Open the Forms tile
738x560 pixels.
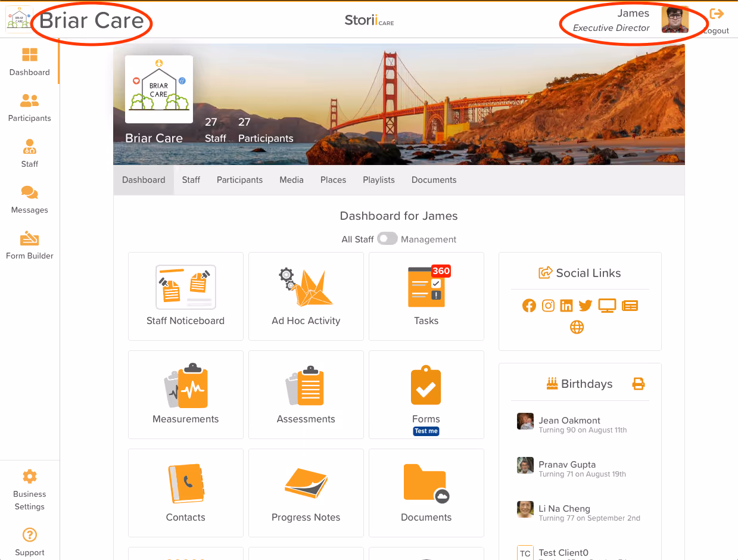(x=426, y=394)
